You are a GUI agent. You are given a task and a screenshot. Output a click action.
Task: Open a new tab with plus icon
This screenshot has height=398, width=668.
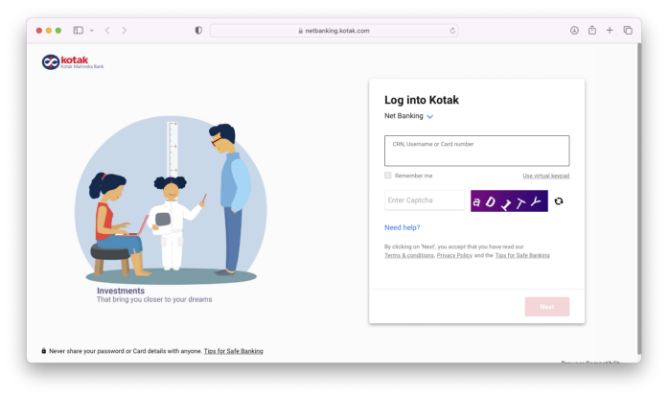(x=610, y=30)
